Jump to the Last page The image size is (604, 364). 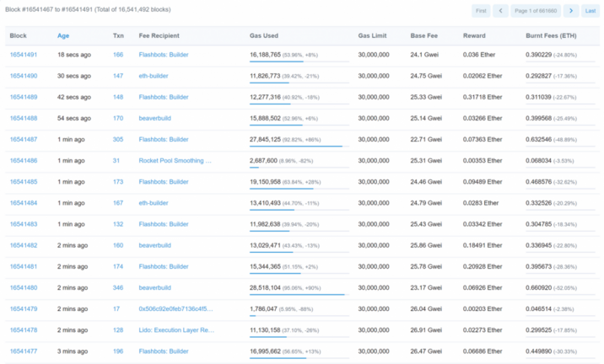[591, 11]
